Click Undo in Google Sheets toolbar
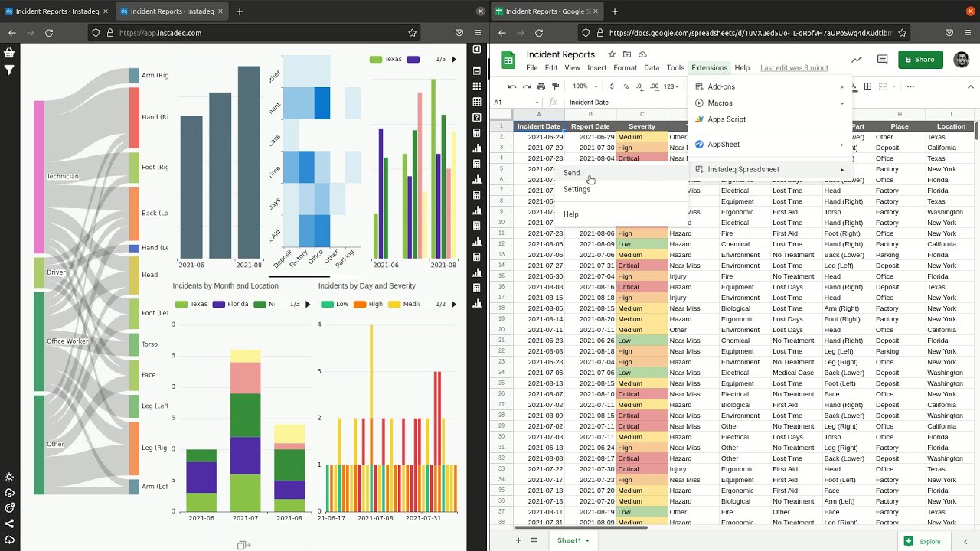The width and height of the screenshot is (980, 551). point(512,86)
